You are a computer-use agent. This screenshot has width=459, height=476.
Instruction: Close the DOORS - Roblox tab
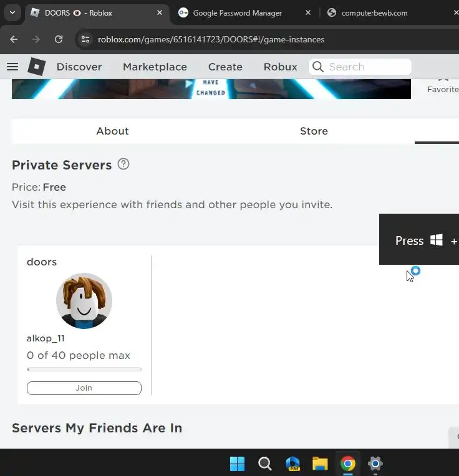[x=160, y=12]
